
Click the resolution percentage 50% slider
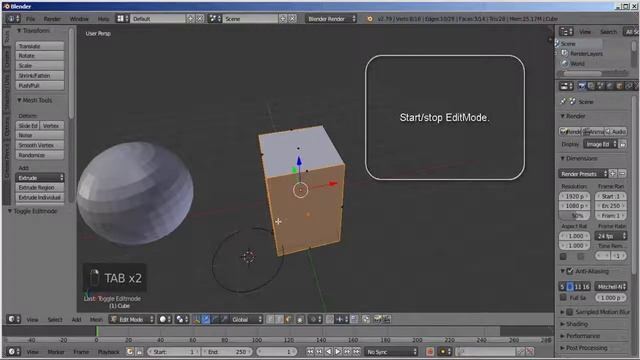(575, 216)
